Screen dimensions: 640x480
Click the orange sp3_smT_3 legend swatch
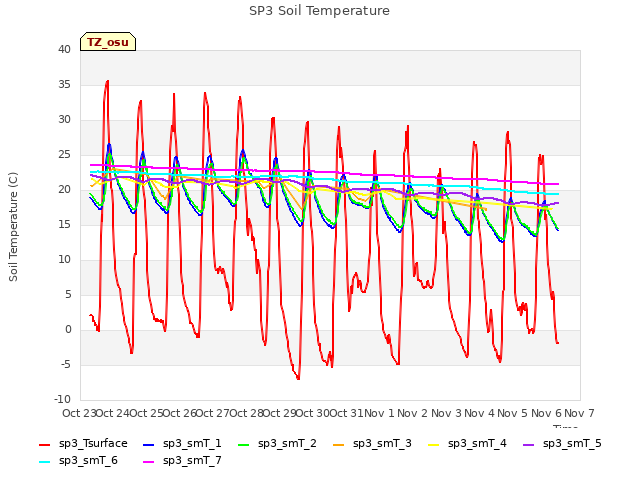(339, 444)
